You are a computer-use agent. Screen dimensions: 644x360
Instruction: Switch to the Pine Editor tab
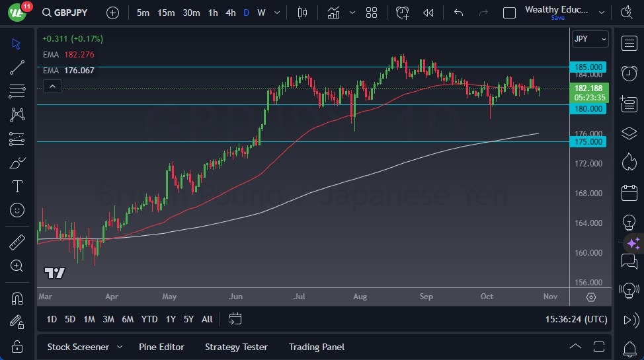(x=161, y=347)
